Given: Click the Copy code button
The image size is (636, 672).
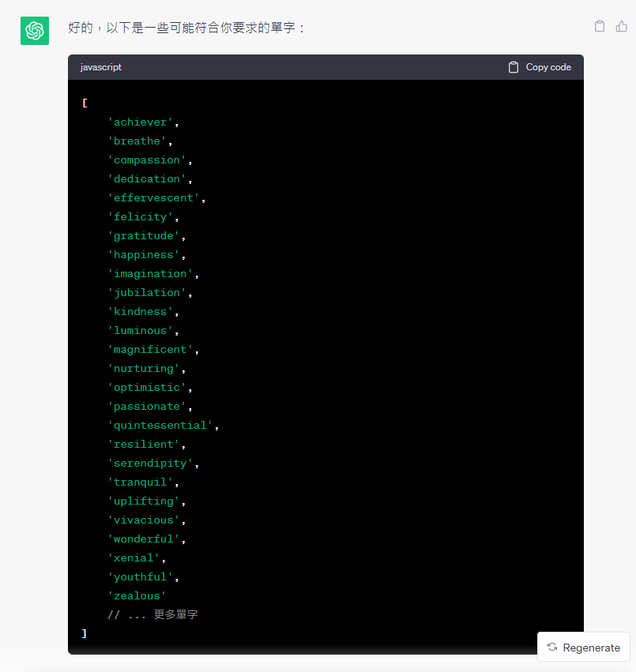Looking at the screenshot, I should pyautogui.click(x=540, y=67).
